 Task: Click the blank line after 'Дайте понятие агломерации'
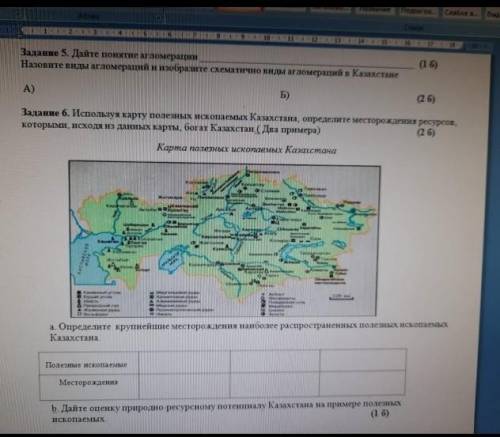point(307,64)
